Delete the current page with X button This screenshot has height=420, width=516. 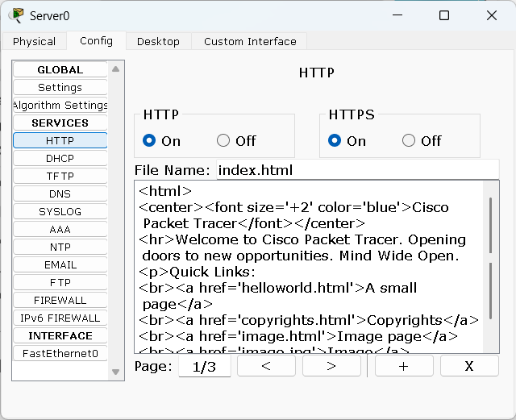[x=469, y=366]
